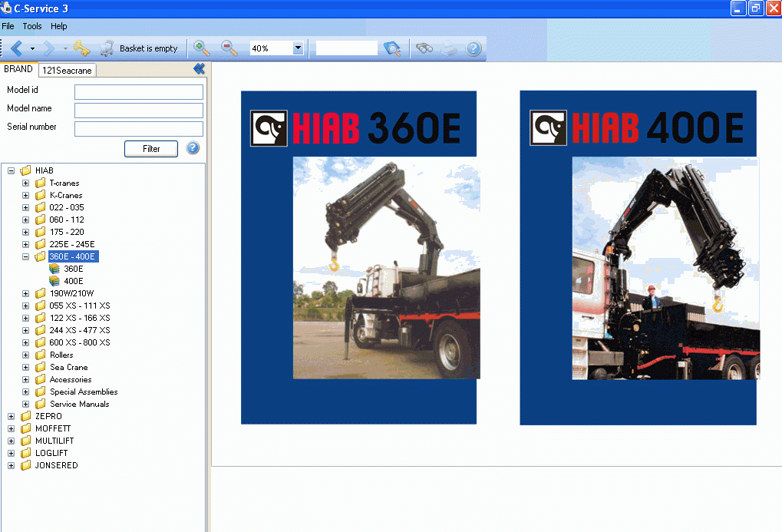Expand the K-Cranes folder

tap(25, 195)
